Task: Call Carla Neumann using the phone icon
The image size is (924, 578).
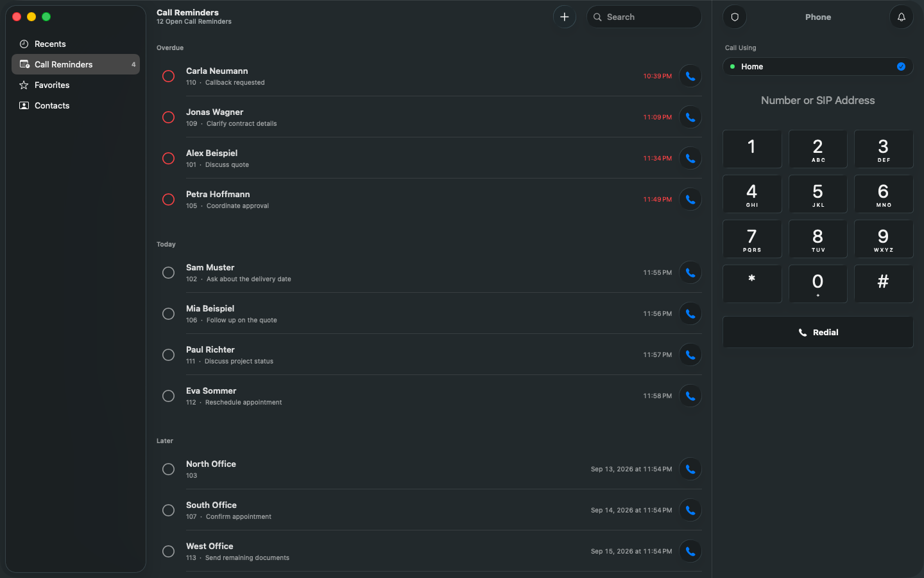Action: click(690, 76)
